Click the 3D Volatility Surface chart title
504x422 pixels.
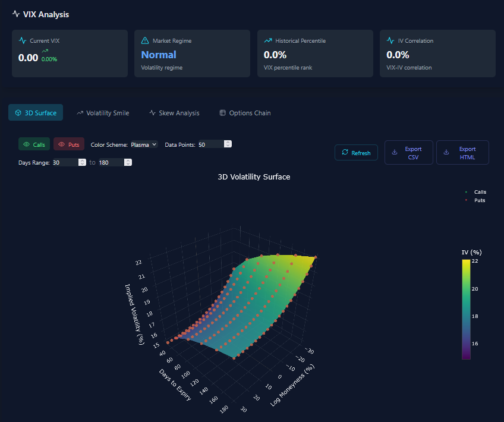[x=254, y=177]
